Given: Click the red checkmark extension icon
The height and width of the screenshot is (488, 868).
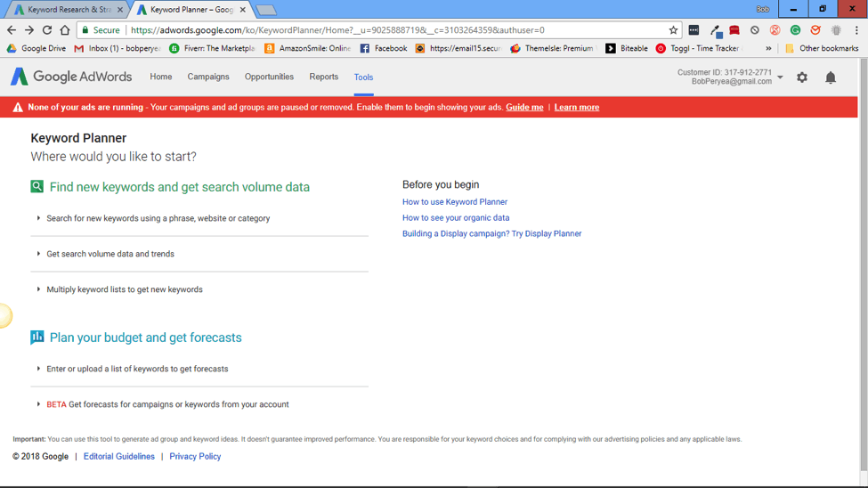Looking at the screenshot, I should click(x=815, y=30).
